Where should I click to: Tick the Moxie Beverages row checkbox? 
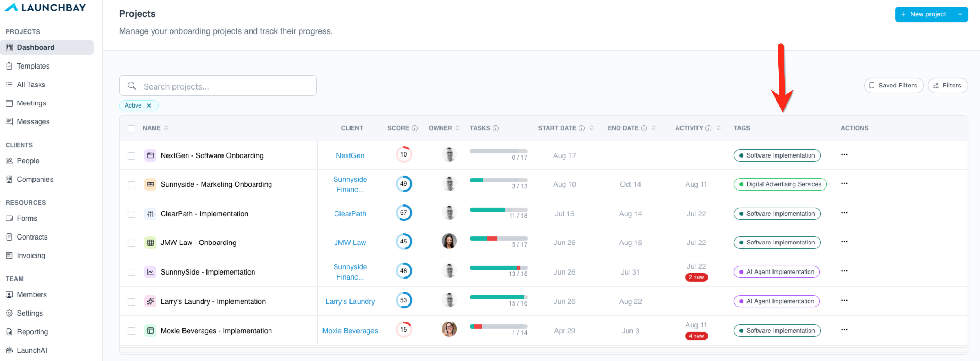[131, 331]
